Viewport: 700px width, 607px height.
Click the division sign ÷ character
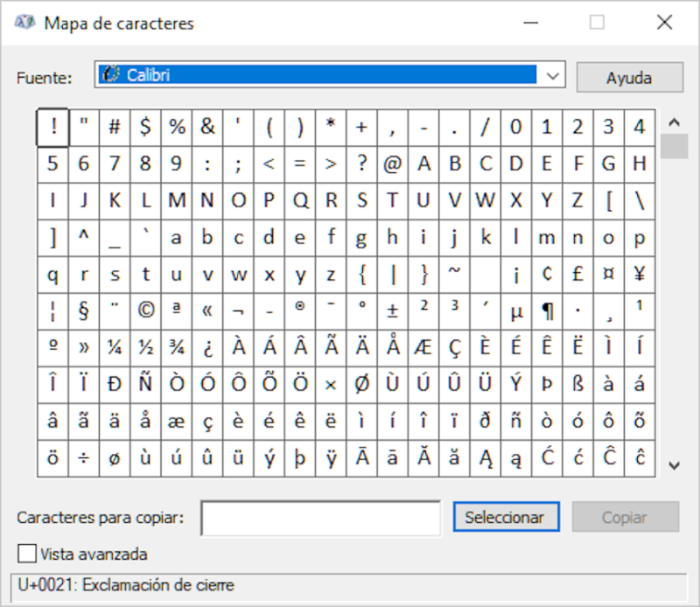(x=84, y=457)
